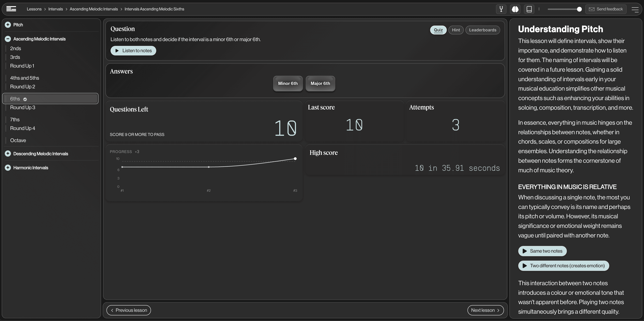Image resolution: width=644 pixels, height=321 pixels.
Task: Switch to the Quiz tab
Action: point(438,30)
